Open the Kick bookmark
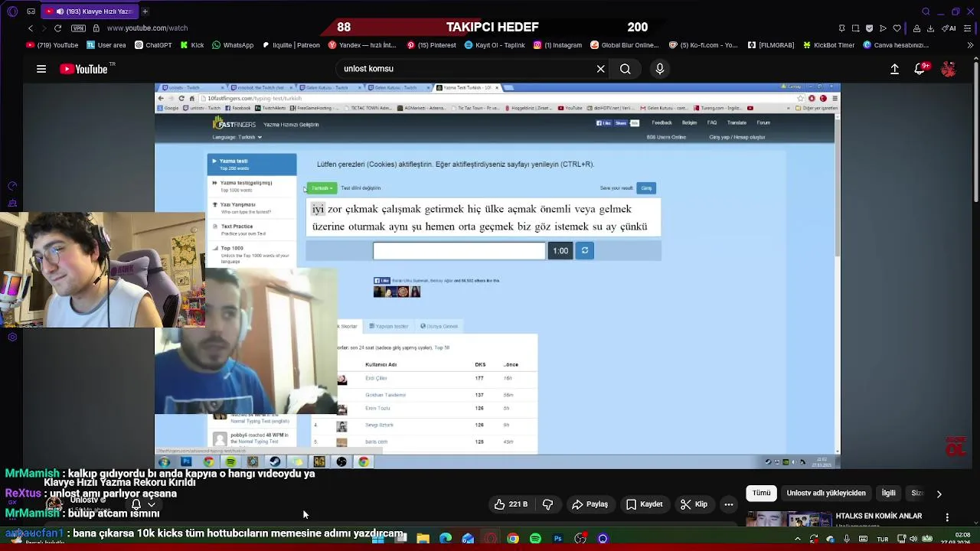 (x=192, y=45)
